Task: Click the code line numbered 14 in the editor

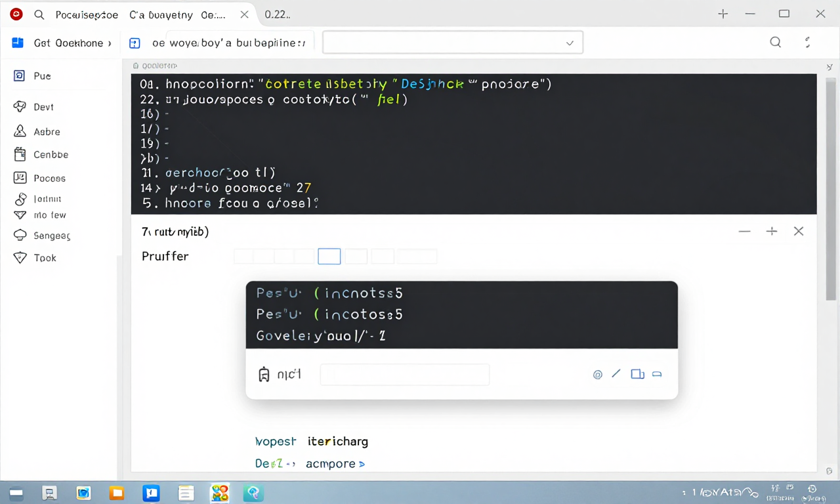Action: (226, 188)
